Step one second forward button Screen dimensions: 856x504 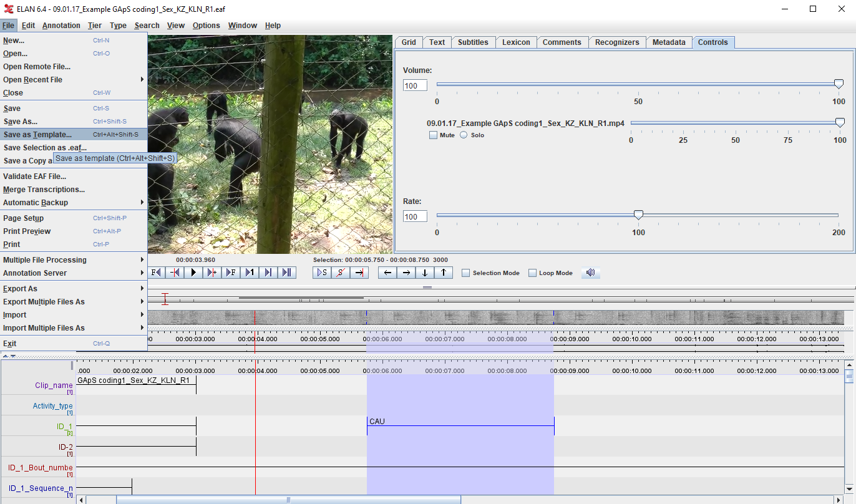click(x=250, y=273)
